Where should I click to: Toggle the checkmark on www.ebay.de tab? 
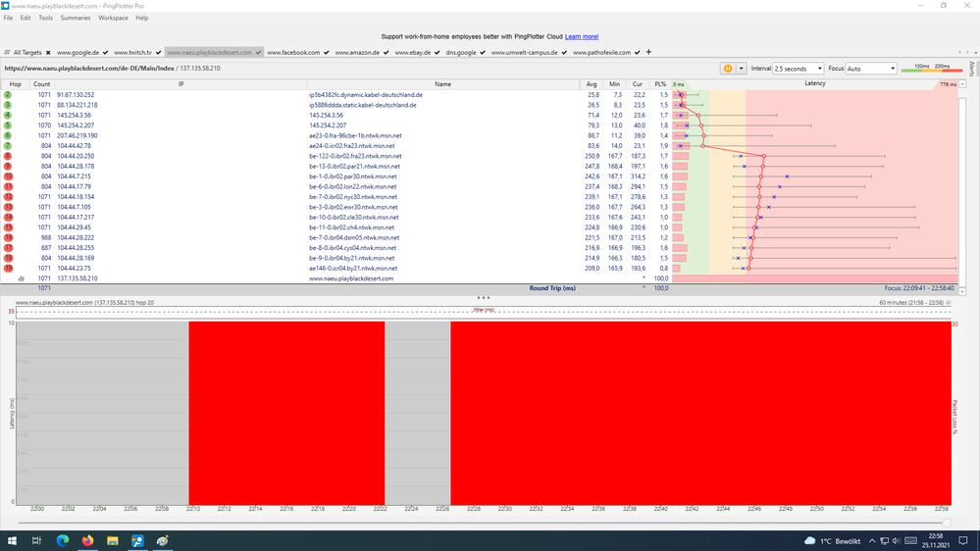[437, 53]
